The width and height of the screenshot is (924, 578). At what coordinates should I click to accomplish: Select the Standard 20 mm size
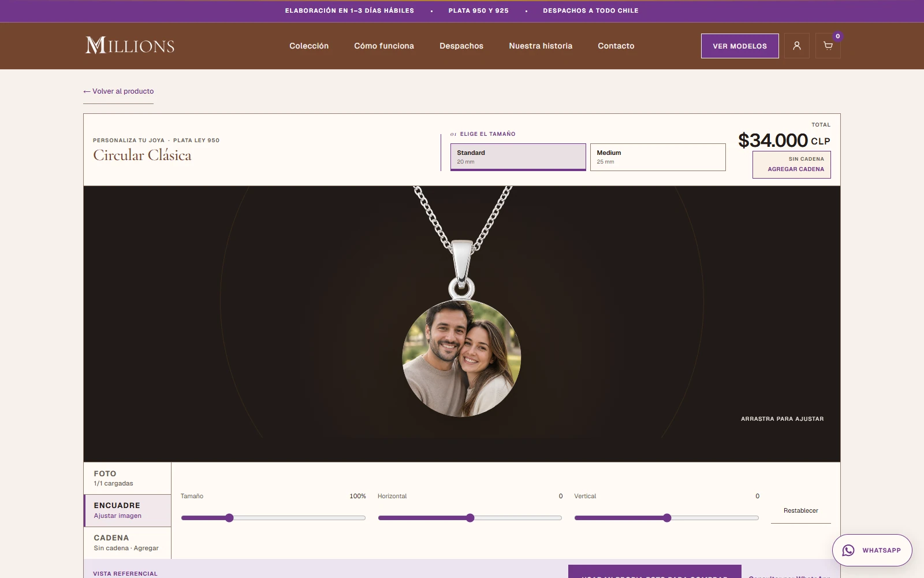(518, 157)
